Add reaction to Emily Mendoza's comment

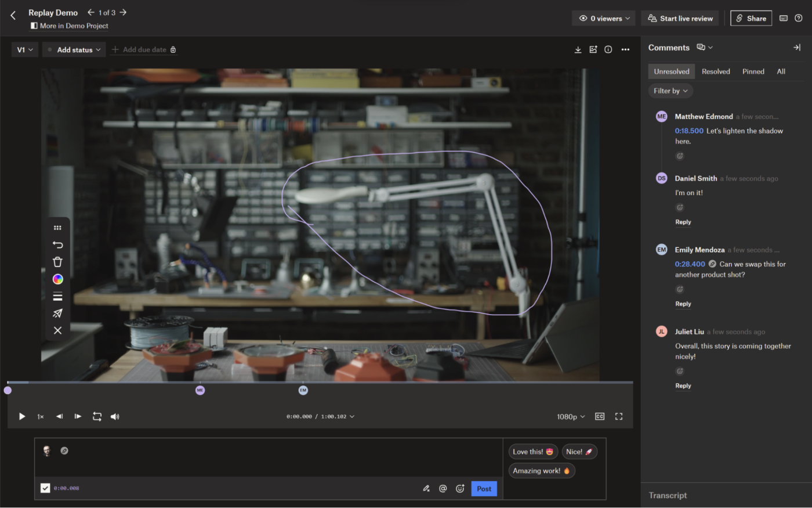[680, 289]
